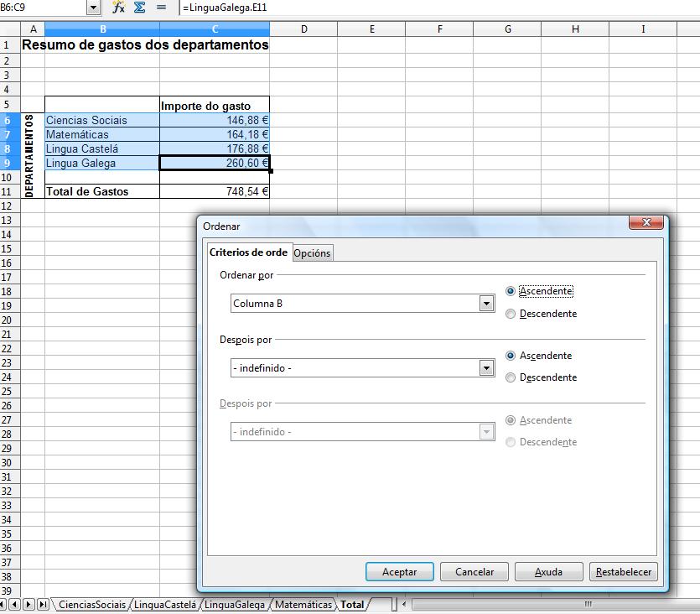The width and height of the screenshot is (700, 614).
Task: Expand the Columna B sort dropdown
Action: [x=487, y=304]
